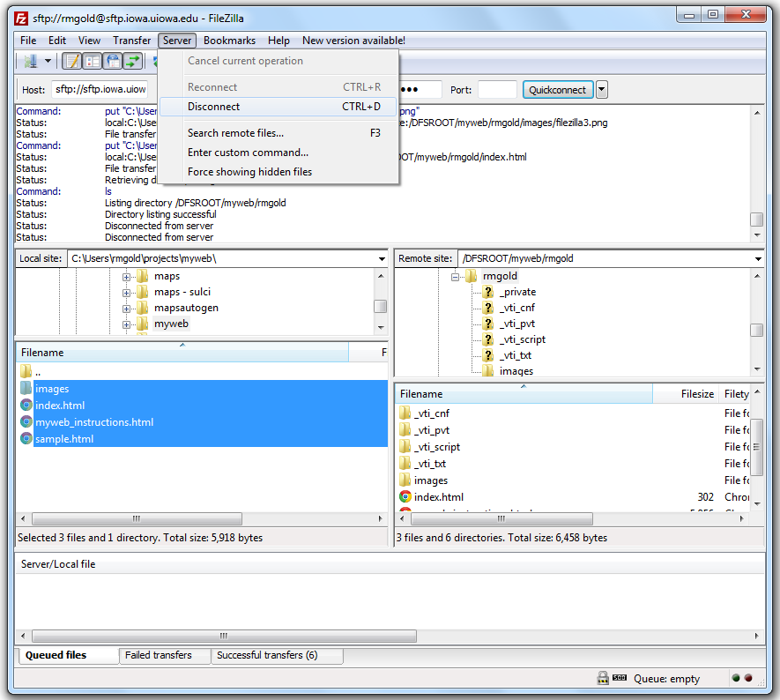Click the FileZilla logo in the title bar

[21, 19]
